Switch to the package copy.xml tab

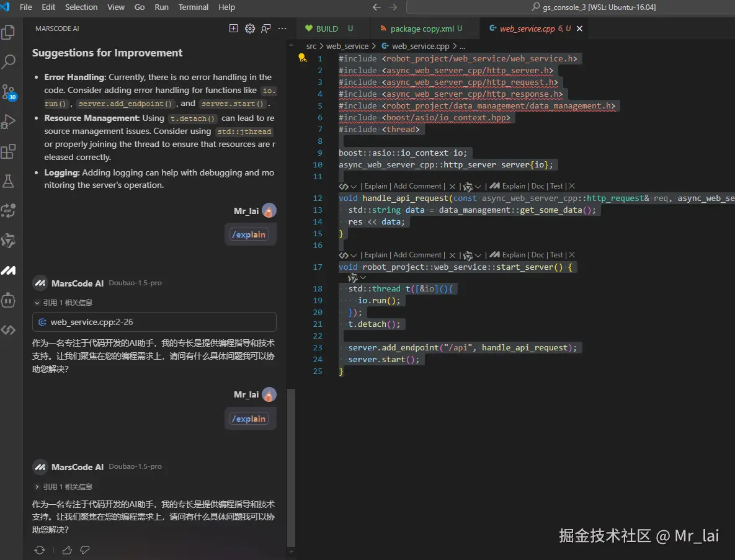[422, 28]
